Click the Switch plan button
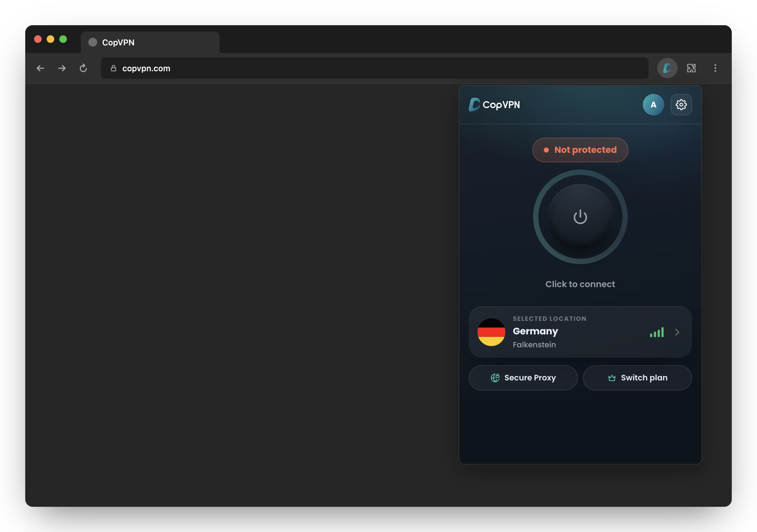The image size is (757, 532). tap(637, 378)
